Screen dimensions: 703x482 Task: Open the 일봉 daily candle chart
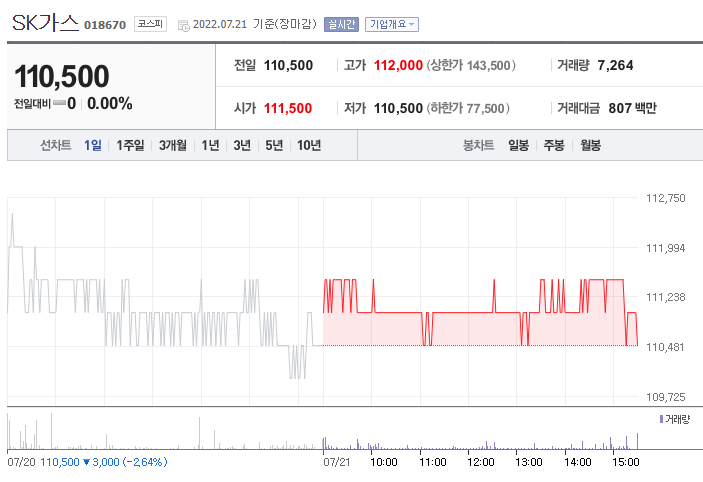coord(519,145)
